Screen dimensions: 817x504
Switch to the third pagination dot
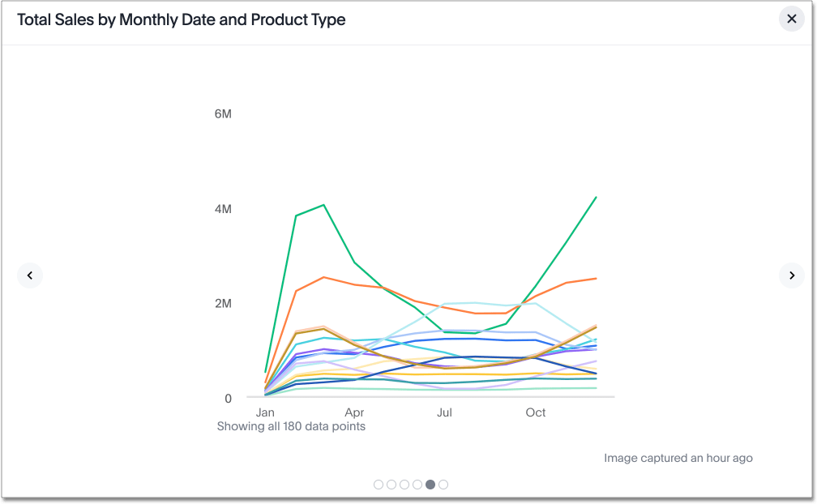click(404, 485)
